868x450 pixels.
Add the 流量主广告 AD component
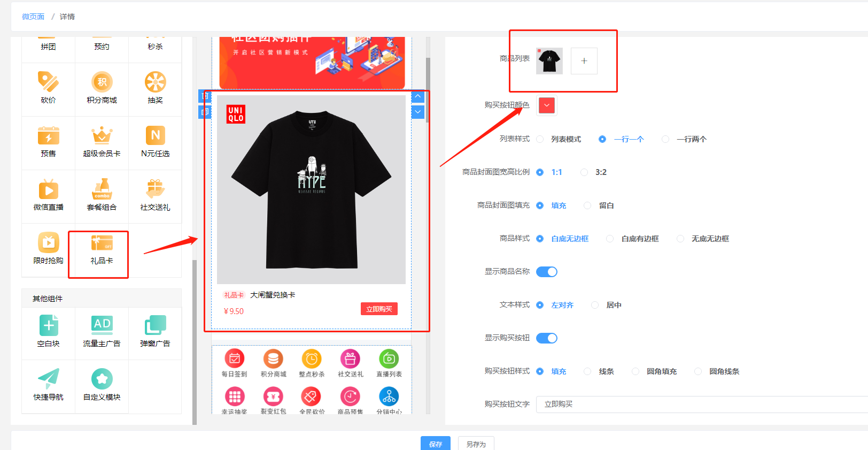(x=102, y=333)
